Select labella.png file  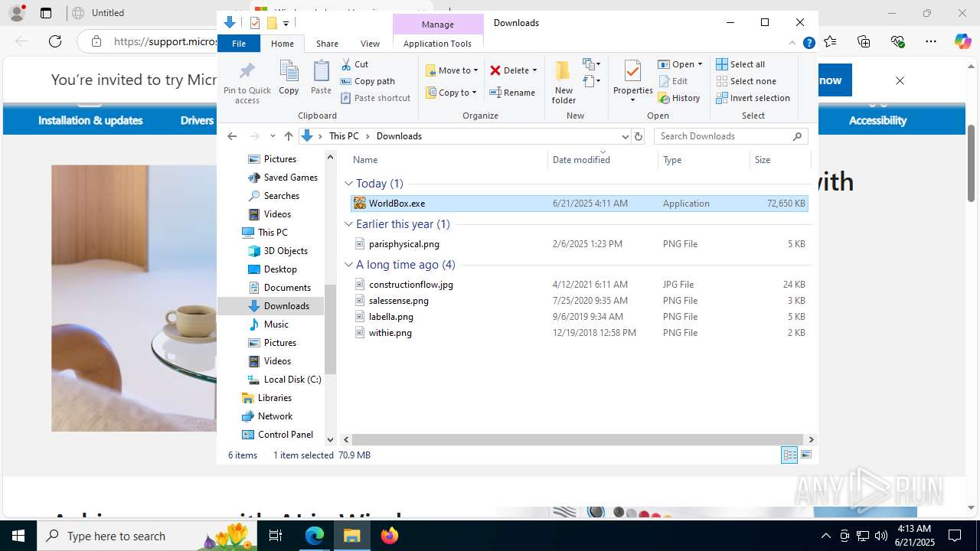coord(579,317)
